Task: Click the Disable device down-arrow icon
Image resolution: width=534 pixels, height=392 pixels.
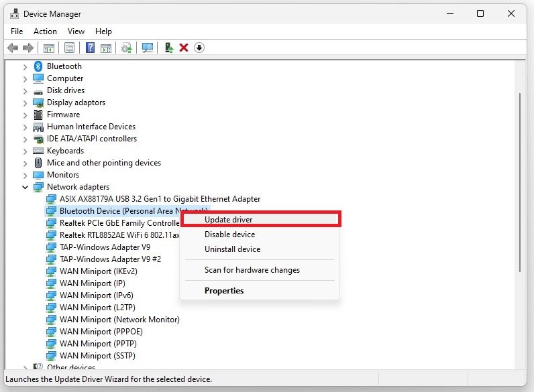Action: click(199, 48)
